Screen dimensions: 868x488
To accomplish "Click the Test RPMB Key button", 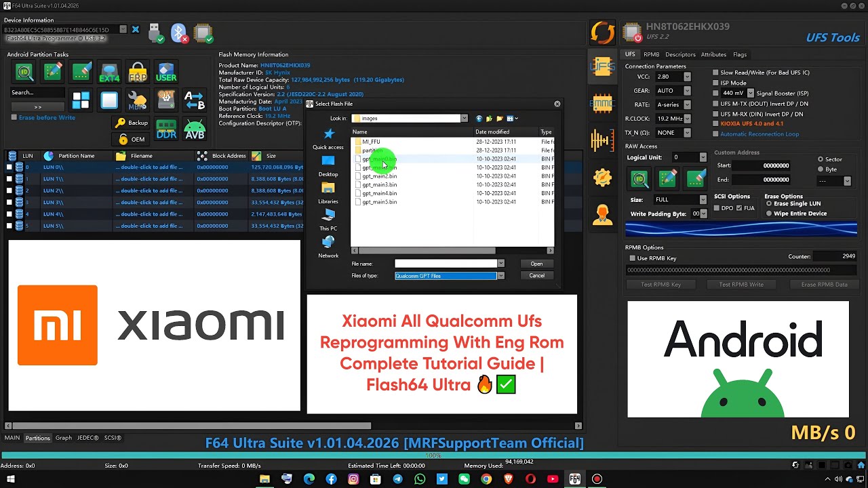I will coord(661,285).
